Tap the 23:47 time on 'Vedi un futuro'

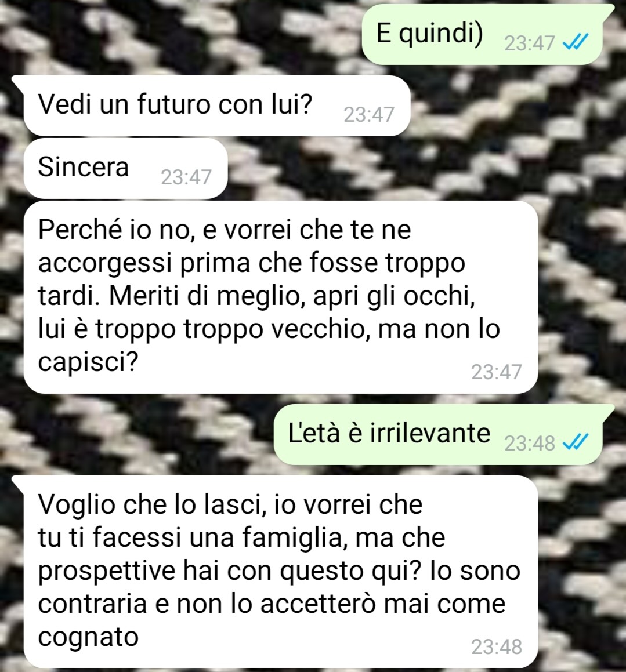point(369,114)
